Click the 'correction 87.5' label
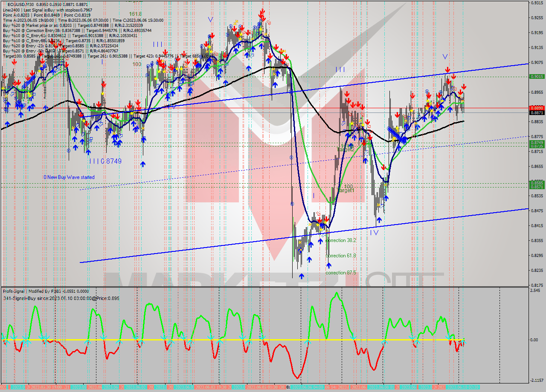 [x=341, y=273]
